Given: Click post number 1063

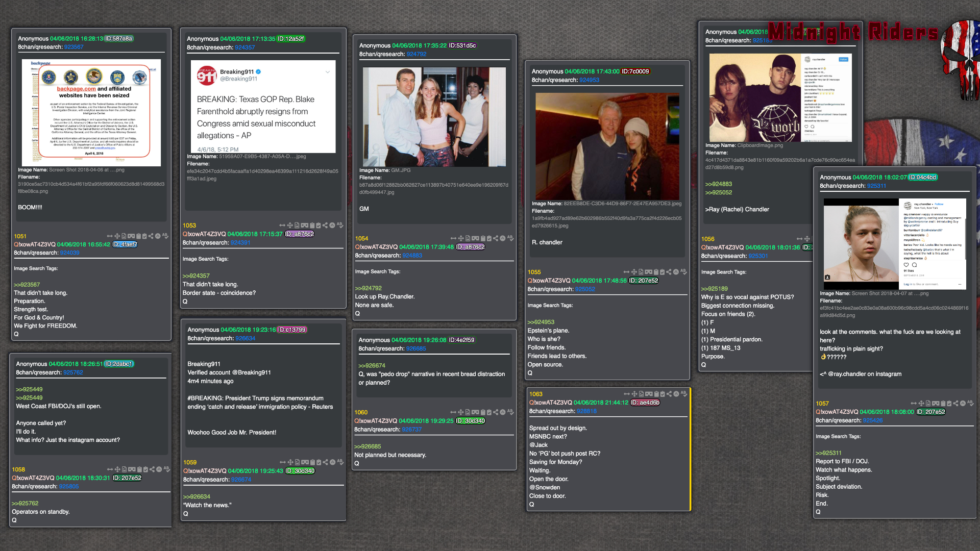Looking at the screenshot, I should click(x=536, y=394).
